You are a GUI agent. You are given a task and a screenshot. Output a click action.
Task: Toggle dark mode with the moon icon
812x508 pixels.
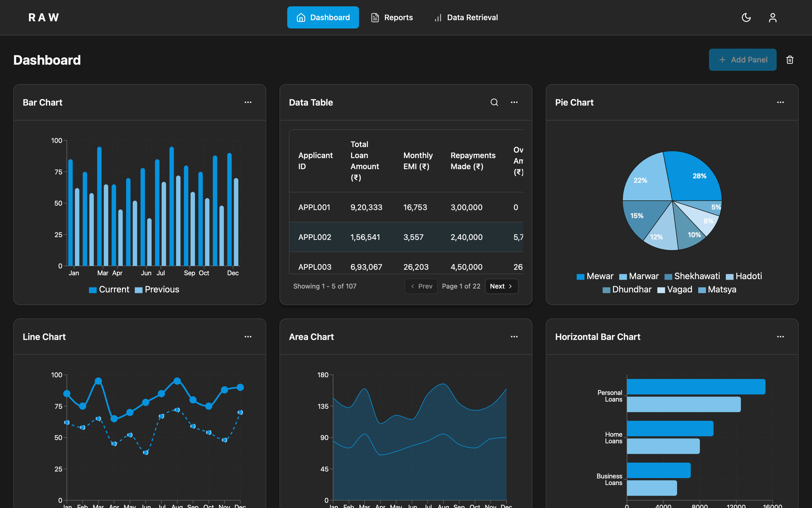[x=746, y=17]
